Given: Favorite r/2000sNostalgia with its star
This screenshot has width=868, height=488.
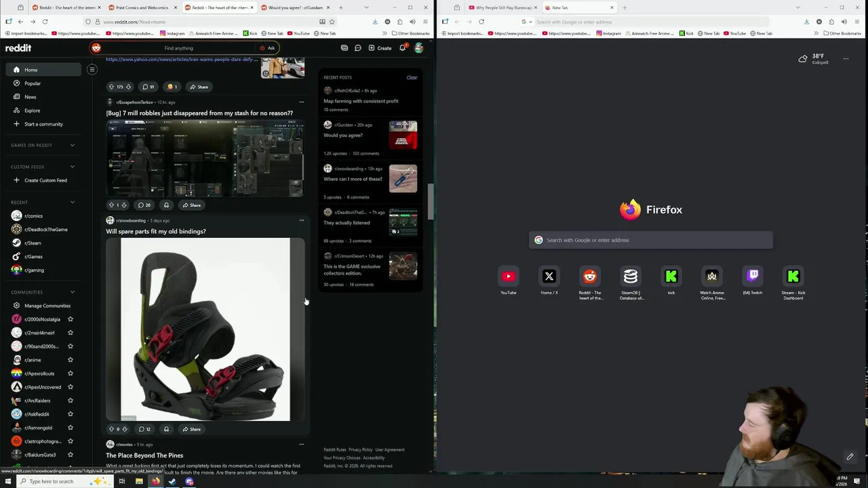Looking at the screenshot, I should (x=71, y=319).
